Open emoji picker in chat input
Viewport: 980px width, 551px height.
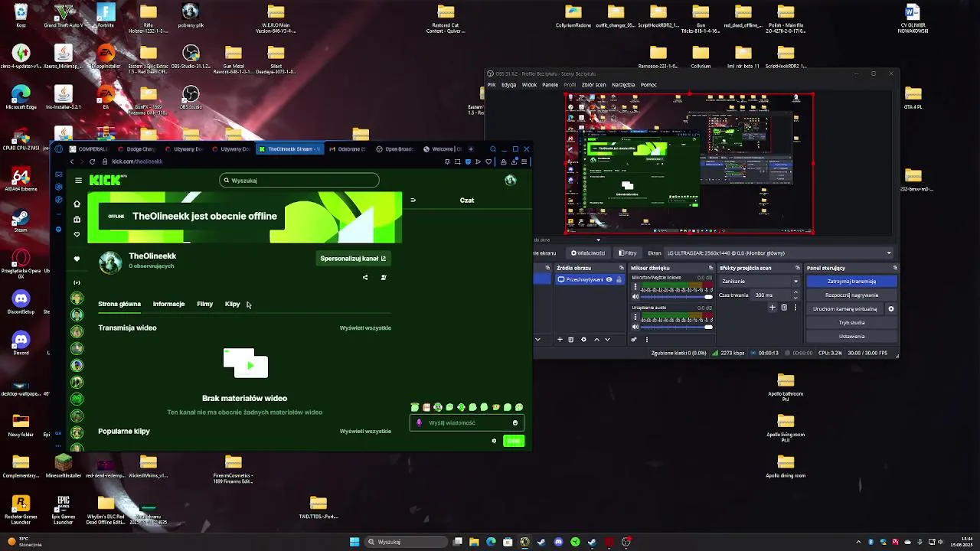click(515, 422)
